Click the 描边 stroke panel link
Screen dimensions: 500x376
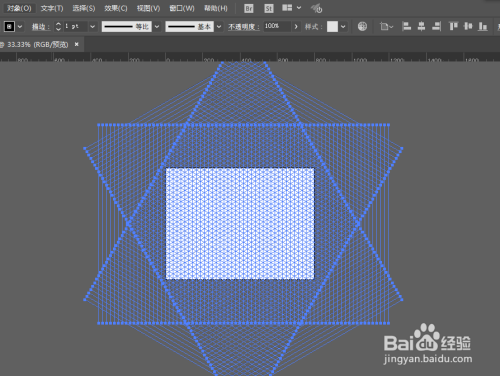tap(41, 27)
